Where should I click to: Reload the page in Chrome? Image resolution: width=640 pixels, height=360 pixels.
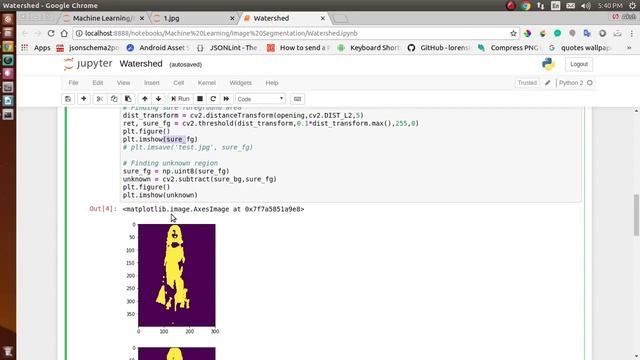pyautogui.click(x=51, y=33)
